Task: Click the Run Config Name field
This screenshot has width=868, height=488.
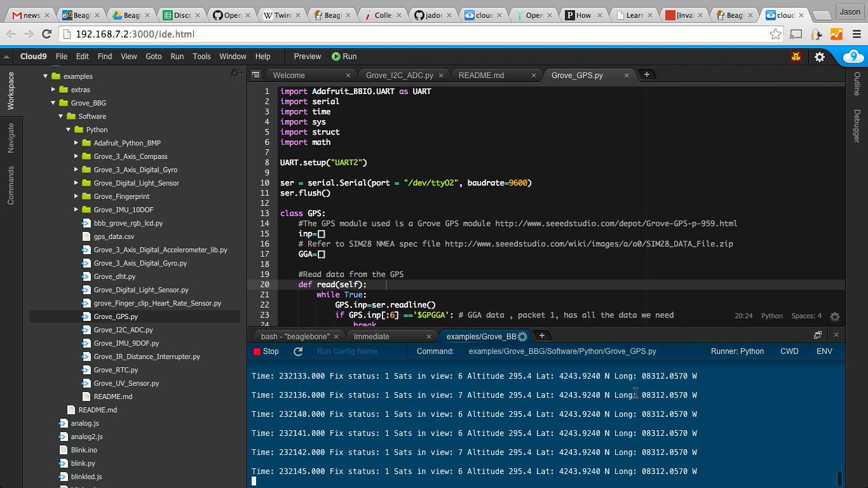Action: tap(347, 351)
